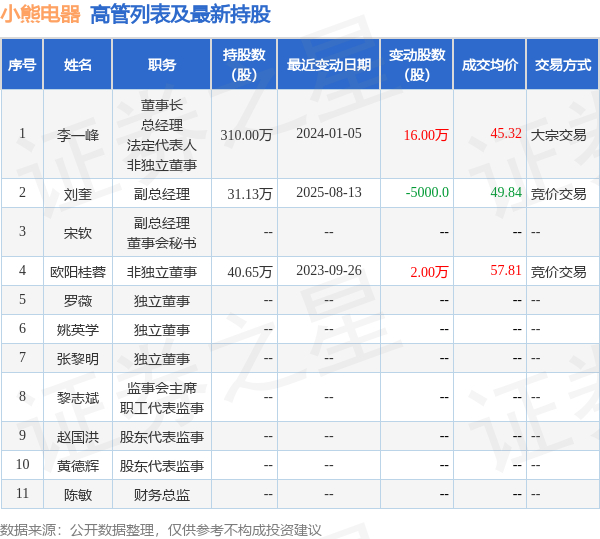Click the date 2023-09-26
Viewport: 600px width, 539px height.
point(329,270)
